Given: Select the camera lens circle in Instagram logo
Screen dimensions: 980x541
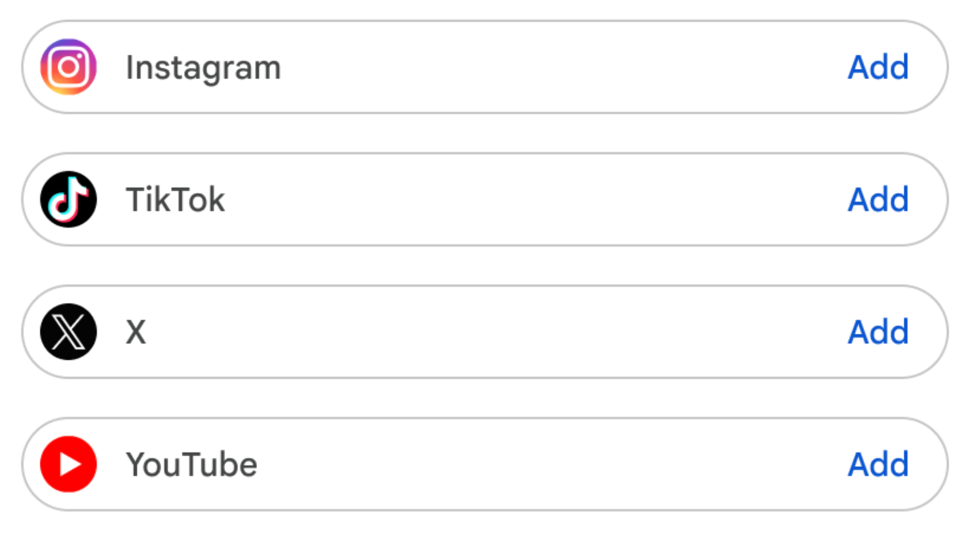Looking at the screenshot, I should tap(68, 67).
